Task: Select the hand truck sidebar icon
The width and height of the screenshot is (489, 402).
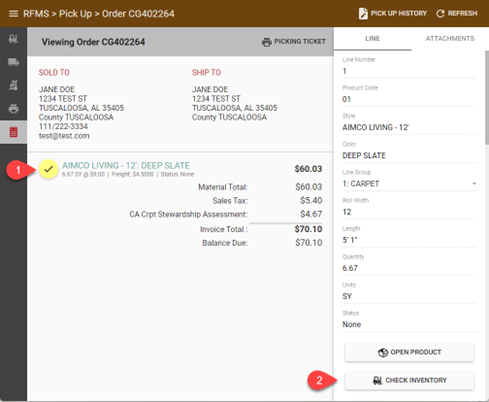Action: (13, 85)
